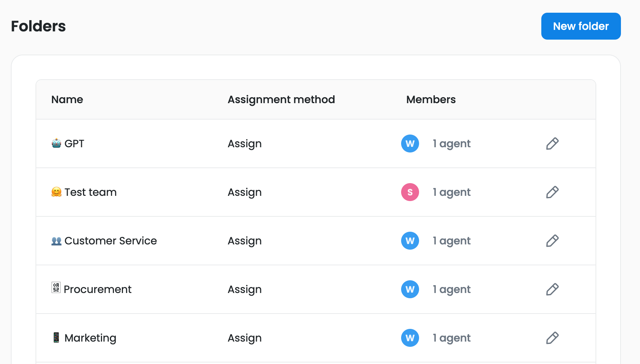Open the Test team folder name

[x=90, y=192]
